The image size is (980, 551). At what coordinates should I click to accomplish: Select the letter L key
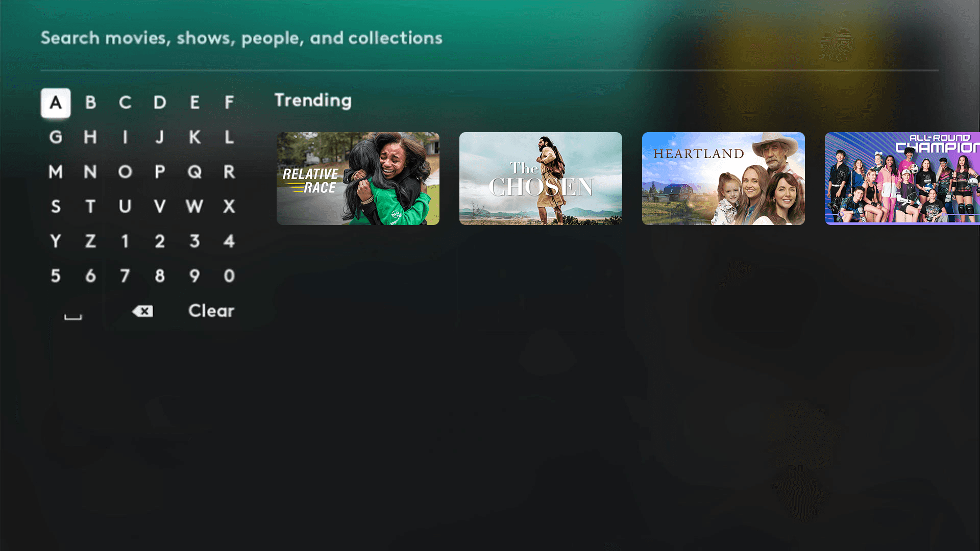[x=229, y=138]
